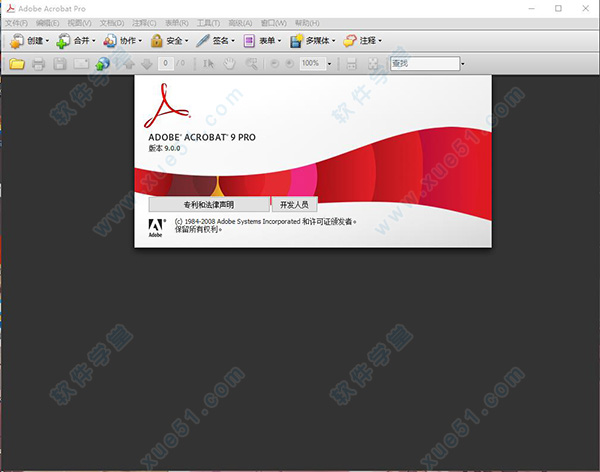Screen dimensions: 600x472
Task: Click the globe upload icon
Action: click(103, 64)
